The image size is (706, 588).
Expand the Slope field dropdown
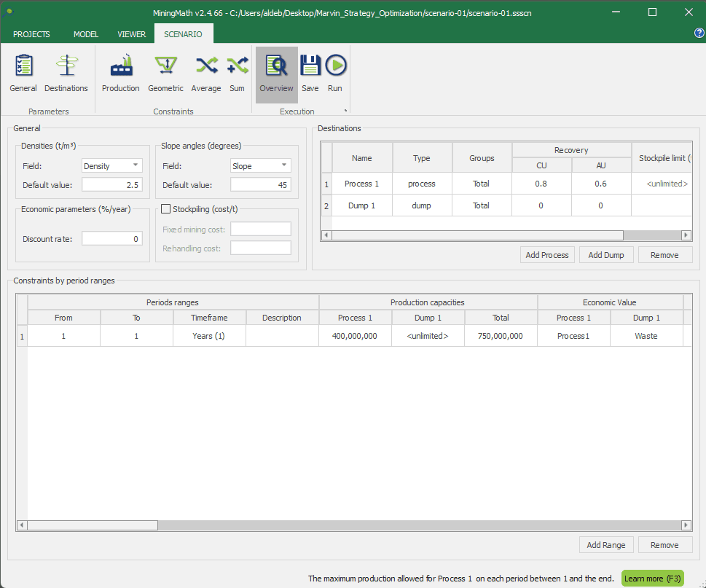point(260,165)
